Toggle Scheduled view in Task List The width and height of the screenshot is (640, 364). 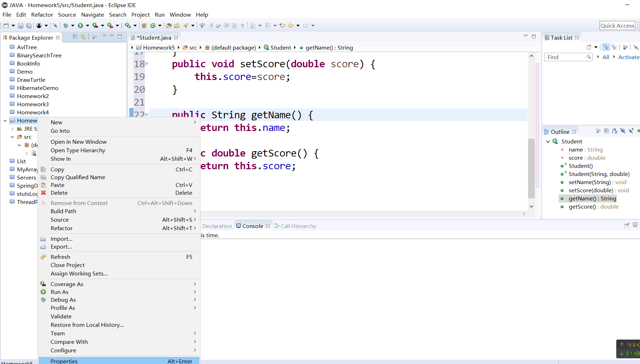click(614, 47)
